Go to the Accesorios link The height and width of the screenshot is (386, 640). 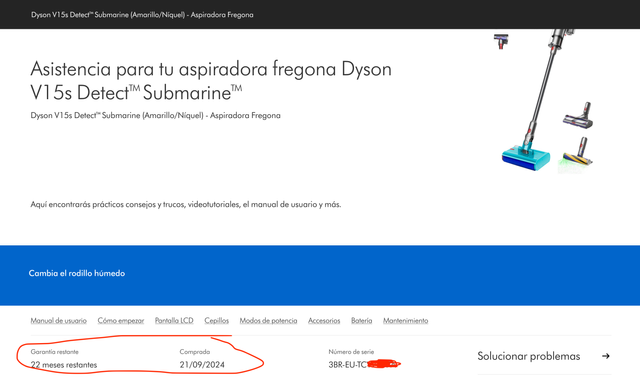pos(324,321)
